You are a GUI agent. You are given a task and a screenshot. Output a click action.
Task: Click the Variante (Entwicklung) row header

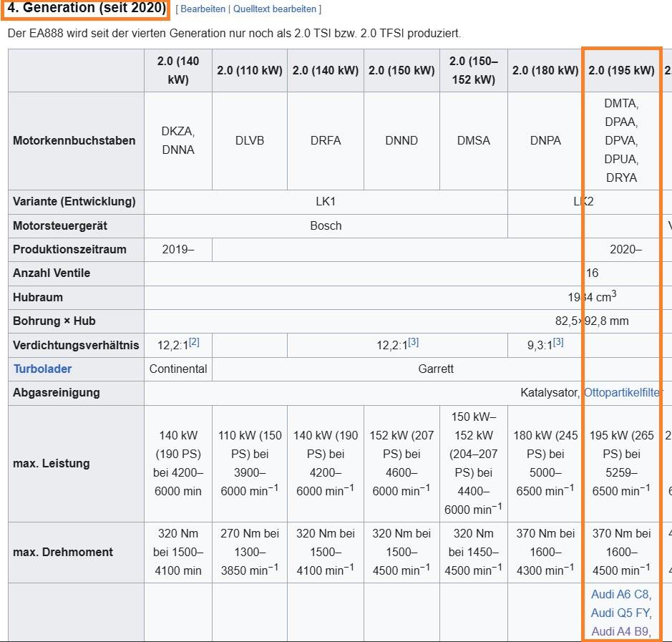pyautogui.click(x=77, y=201)
